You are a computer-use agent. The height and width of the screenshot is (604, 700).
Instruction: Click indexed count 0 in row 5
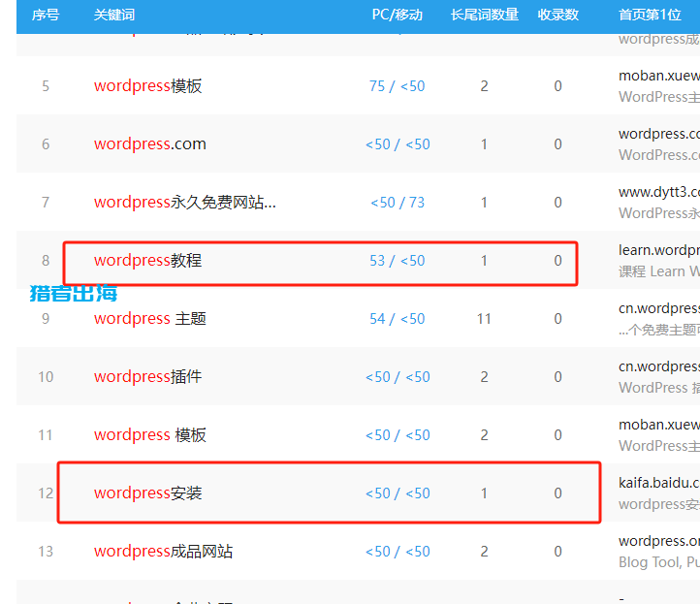pyautogui.click(x=558, y=86)
